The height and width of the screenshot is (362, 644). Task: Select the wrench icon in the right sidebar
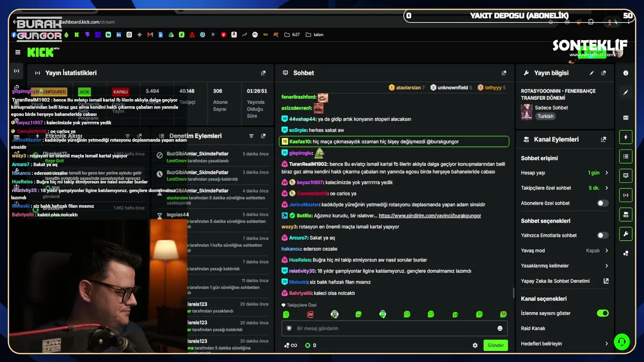point(626,234)
